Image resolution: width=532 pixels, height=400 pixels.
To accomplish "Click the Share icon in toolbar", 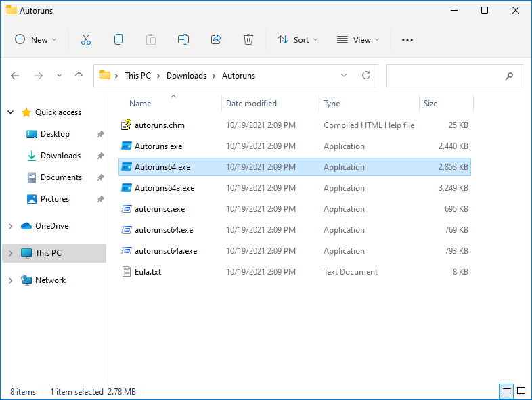I will point(216,39).
